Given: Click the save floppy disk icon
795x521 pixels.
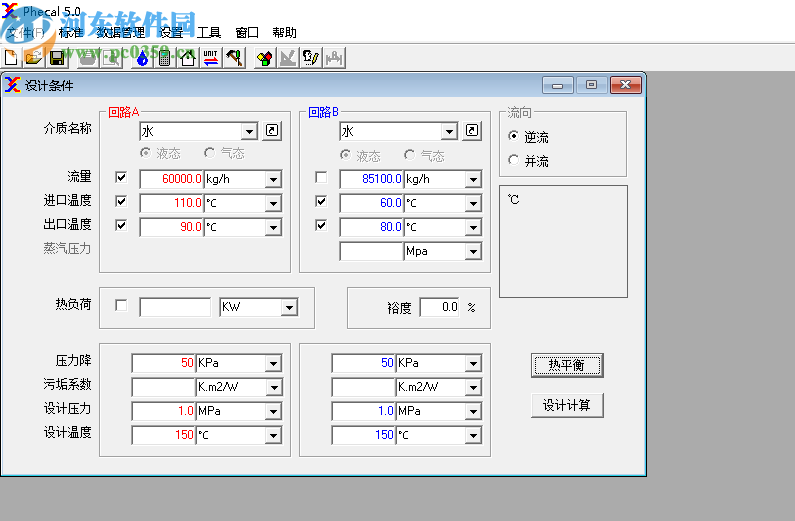Looking at the screenshot, I should [x=57, y=58].
